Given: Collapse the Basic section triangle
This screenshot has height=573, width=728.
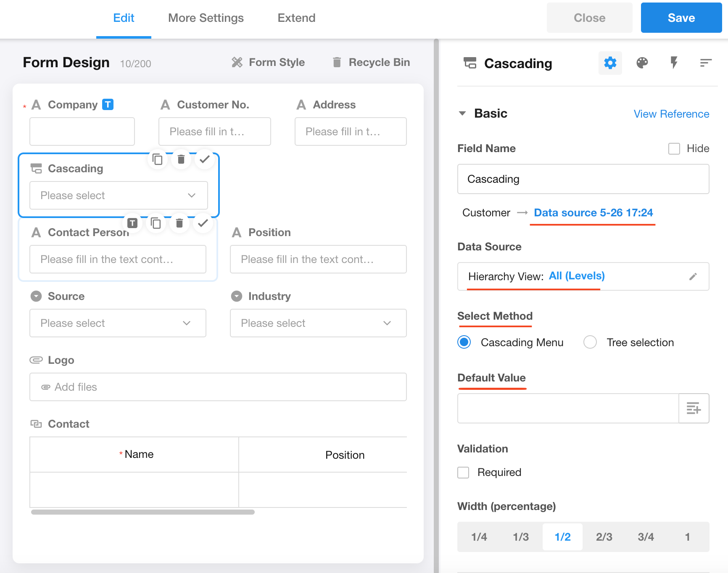Looking at the screenshot, I should click(462, 113).
